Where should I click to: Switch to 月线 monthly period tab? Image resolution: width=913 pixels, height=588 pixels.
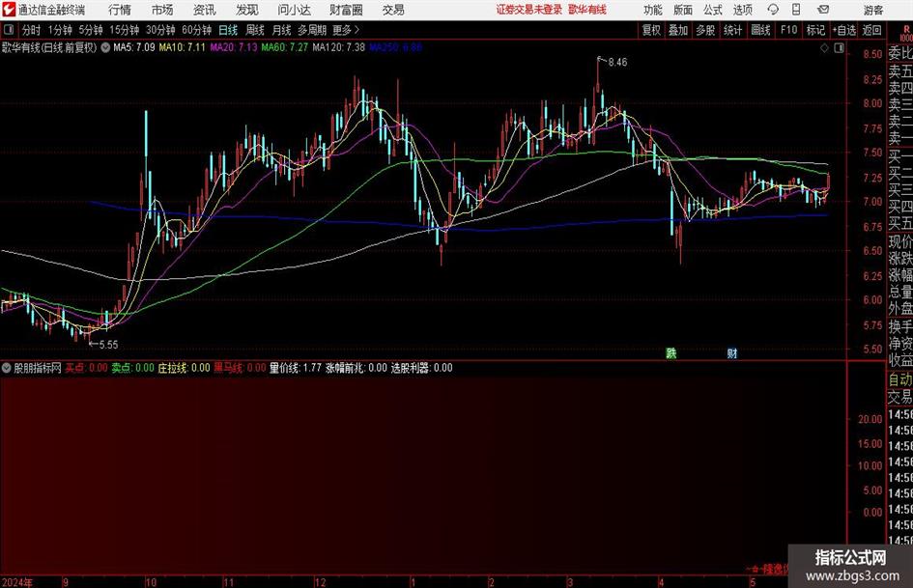(x=281, y=30)
